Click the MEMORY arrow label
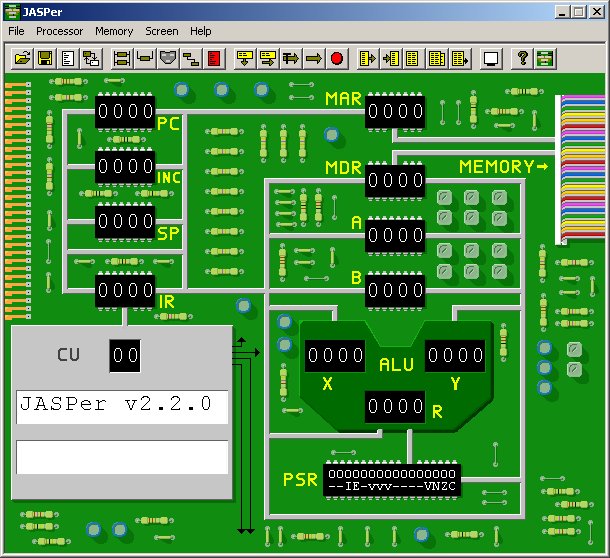610x558 pixels. point(503,167)
